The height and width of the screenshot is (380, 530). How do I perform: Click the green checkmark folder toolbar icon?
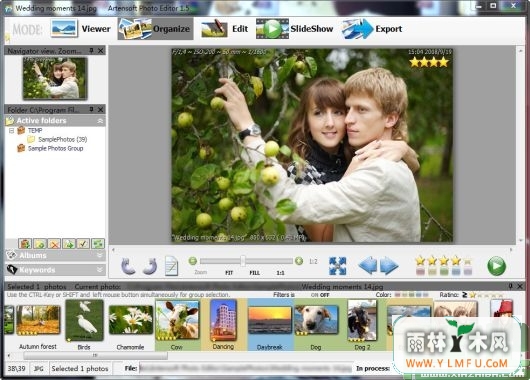83,243
